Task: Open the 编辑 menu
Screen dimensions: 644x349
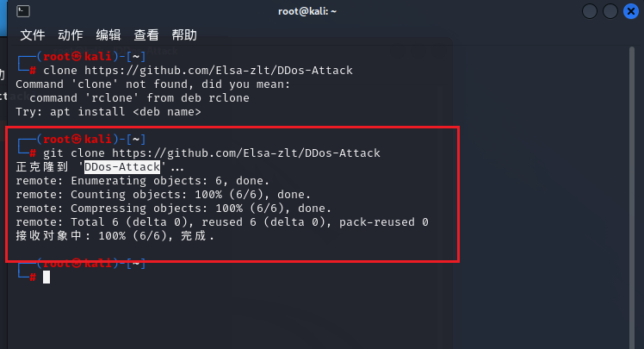Action: pyautogui.click(x=108, y=35)
